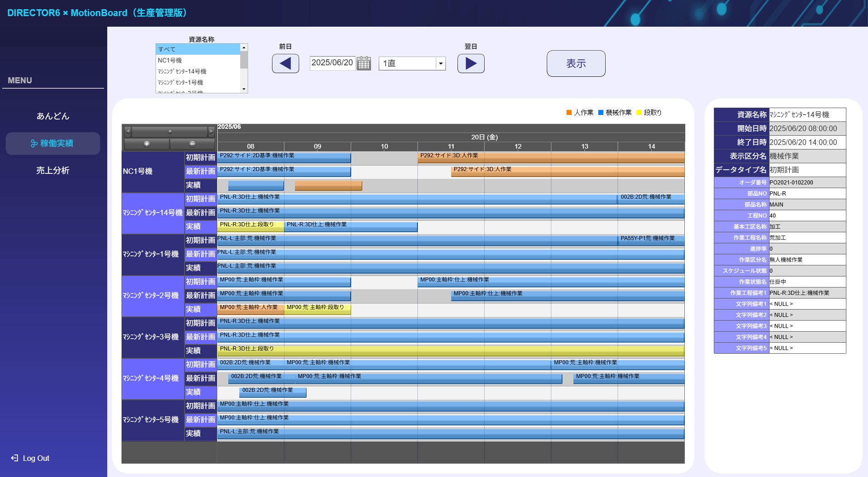The image size is (868, 477).
Task: Expand the 1直 shift dropdown
Action: [440, 63]
